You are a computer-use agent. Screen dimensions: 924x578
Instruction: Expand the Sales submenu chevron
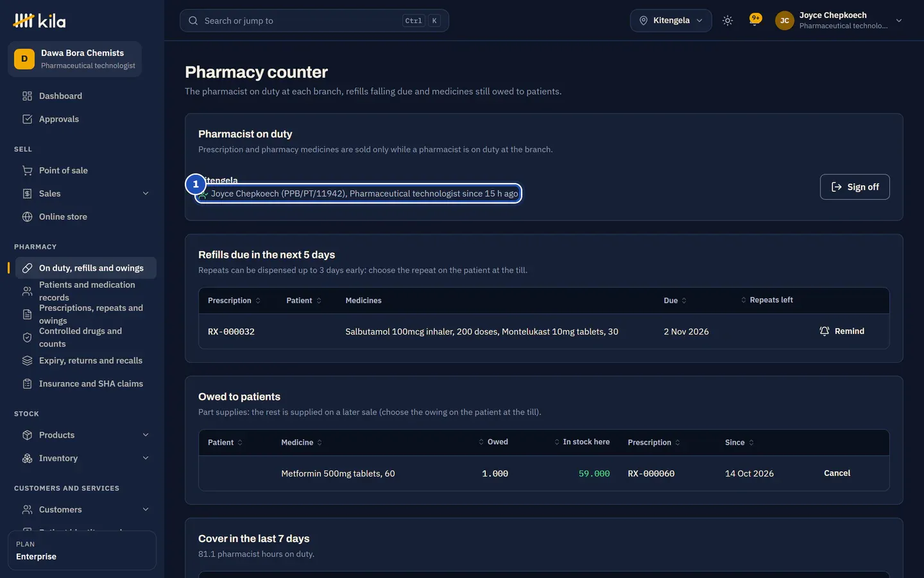click(x=146, y=194)
